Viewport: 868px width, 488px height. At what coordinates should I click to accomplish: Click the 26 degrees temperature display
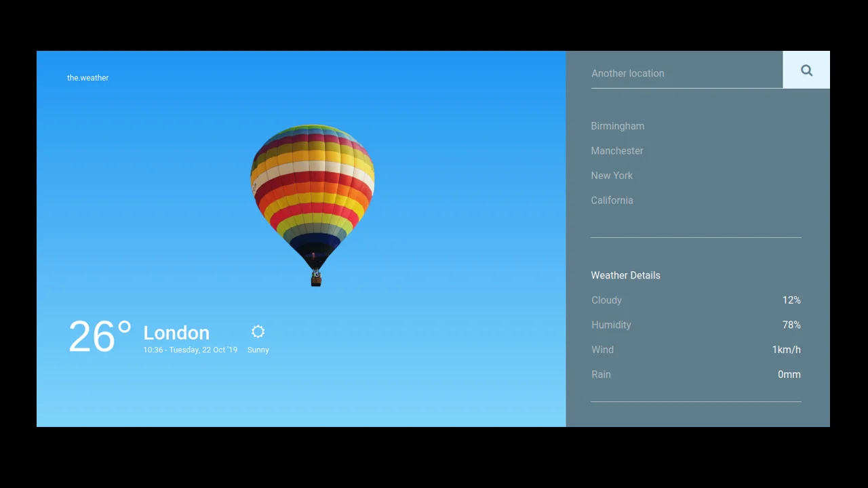pos(100,335)
